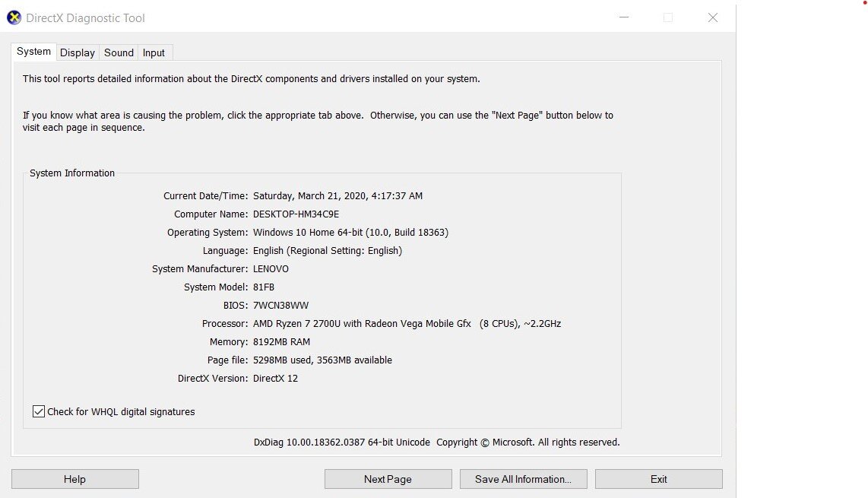Image resolution: width=868 pixels, height=498 pixels.
Task: Click the DirectX Diagnostic Tool title icon
Action: 14,17
